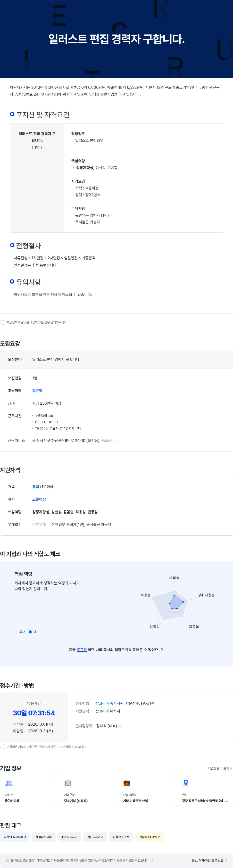Image resolution: width=233 pixels, height=868 pixels.
Task: Click the warning icon beside the 마감일 notice
Action: (3, 747)
